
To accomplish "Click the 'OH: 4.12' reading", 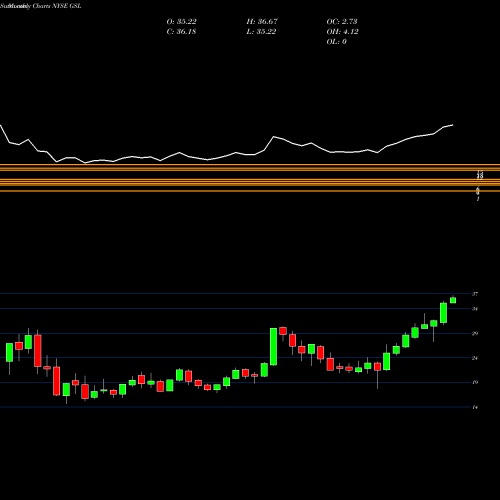I will point(343,32).
